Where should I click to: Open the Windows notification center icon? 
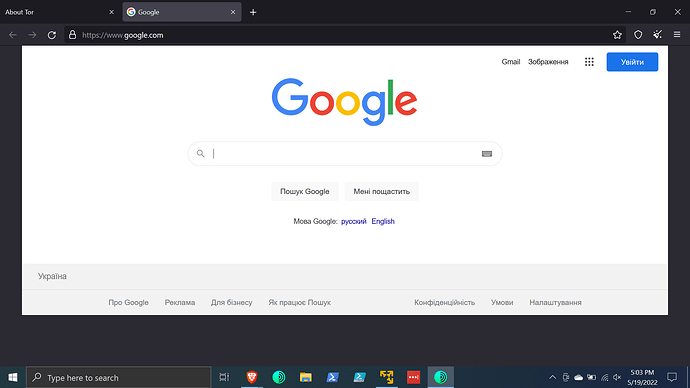[672, 377]
